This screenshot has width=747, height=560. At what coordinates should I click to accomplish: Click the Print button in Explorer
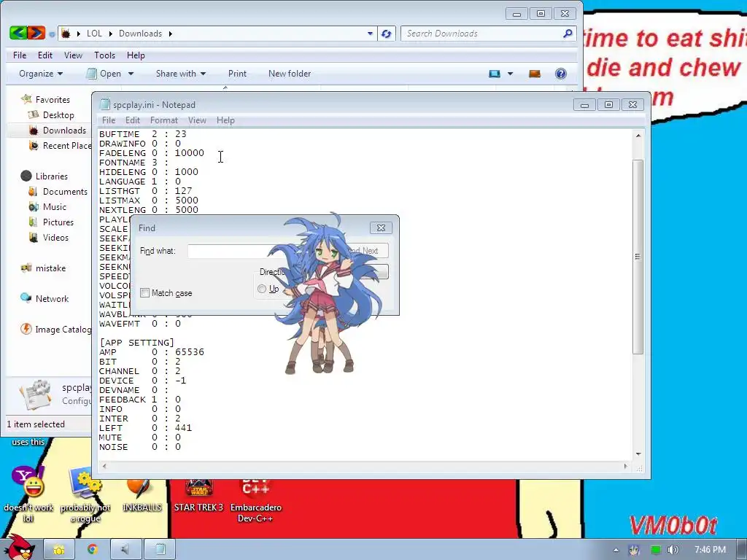[x=237, y=74]
